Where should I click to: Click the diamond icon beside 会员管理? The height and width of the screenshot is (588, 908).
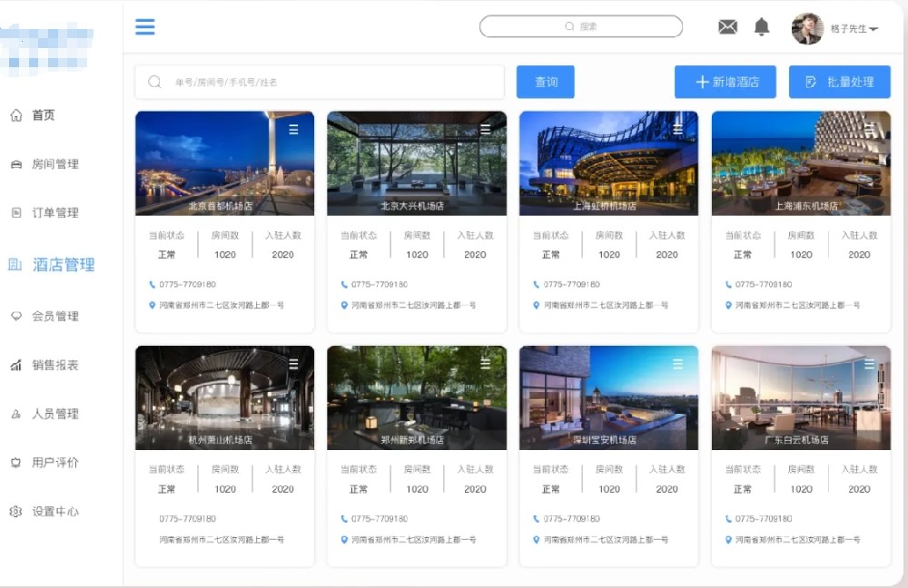[16, 316]
